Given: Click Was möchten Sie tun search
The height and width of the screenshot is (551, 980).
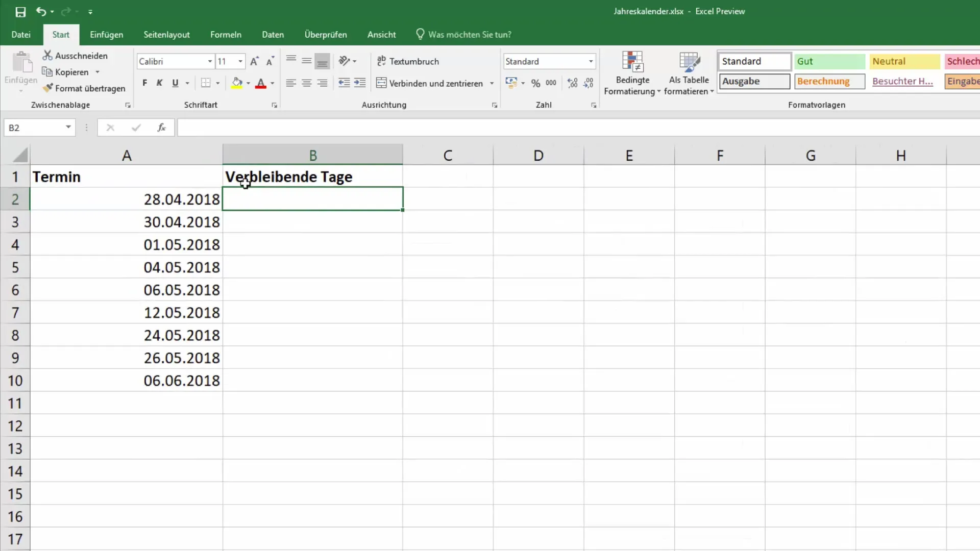Looking at the screenshot, I should pos(464,35).
